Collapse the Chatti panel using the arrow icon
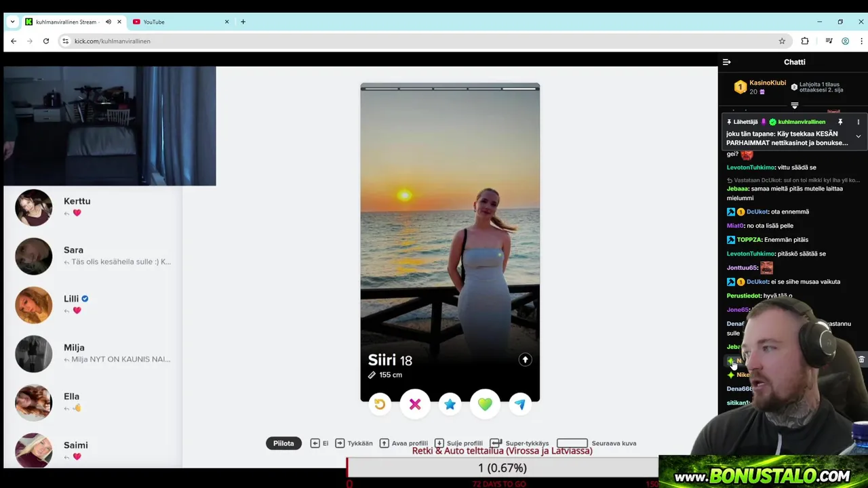 tap(726, 62)
